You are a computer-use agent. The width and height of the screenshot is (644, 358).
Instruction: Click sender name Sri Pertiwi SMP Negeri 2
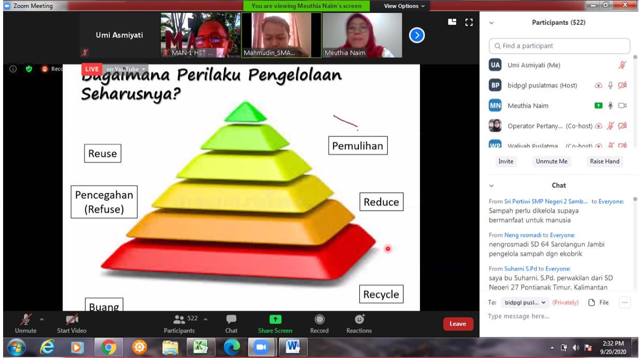pyautogui.click(x=545, y=201)
